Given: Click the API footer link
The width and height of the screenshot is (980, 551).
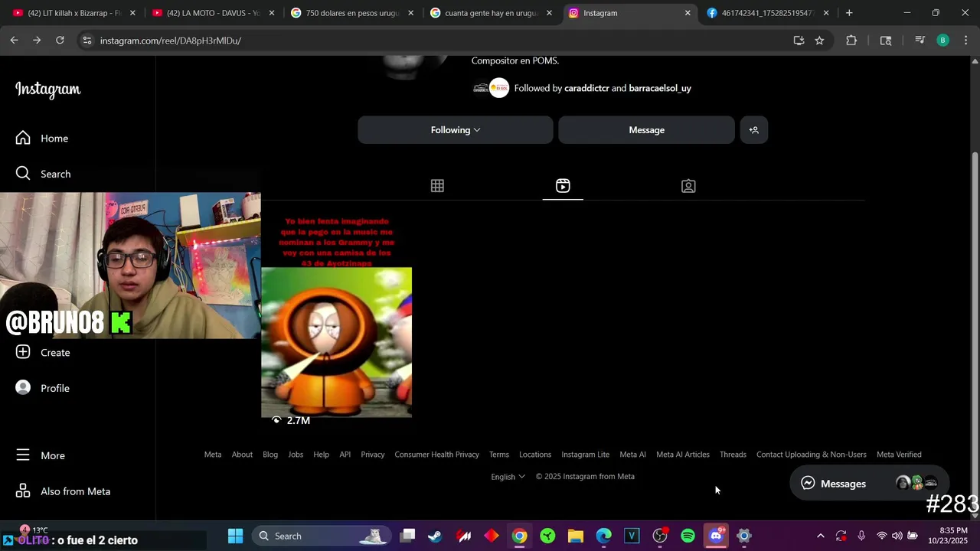Looking at the screenshot, I should click(345, 455).
